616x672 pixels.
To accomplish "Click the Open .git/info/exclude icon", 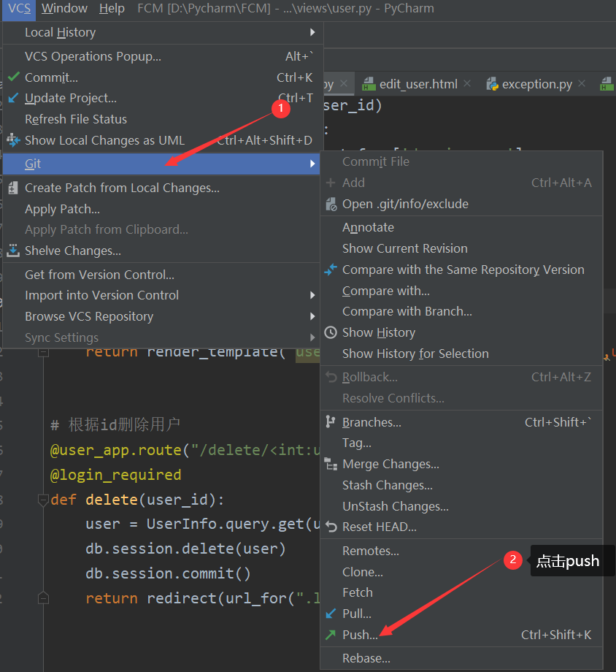I will [x=331, y=205].
